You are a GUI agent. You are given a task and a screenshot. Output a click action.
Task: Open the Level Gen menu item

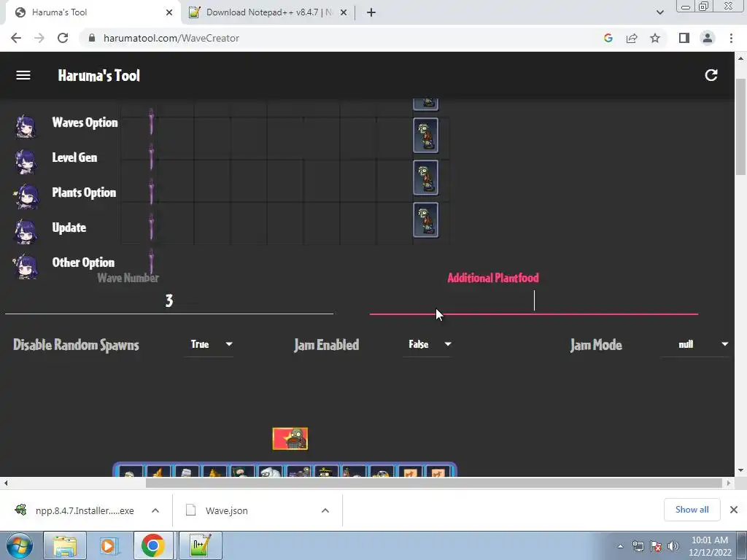point(74,157)
